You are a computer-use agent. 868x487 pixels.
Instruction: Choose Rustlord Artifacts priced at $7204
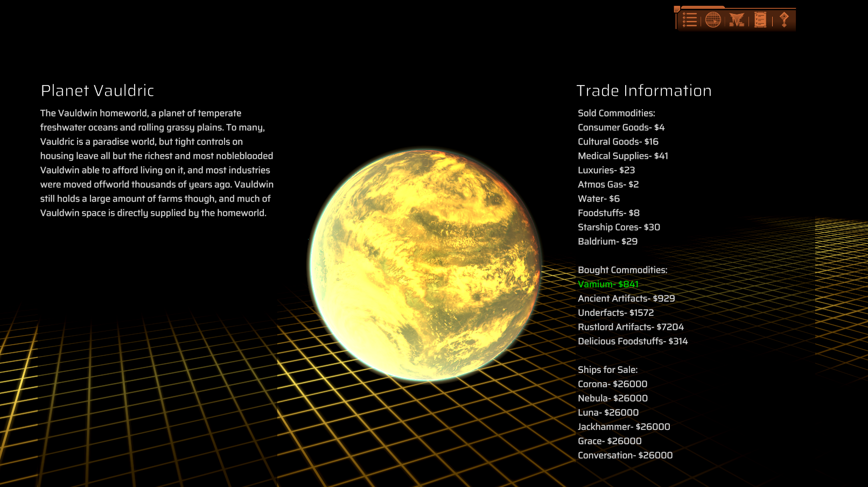(x=631, y=327)
